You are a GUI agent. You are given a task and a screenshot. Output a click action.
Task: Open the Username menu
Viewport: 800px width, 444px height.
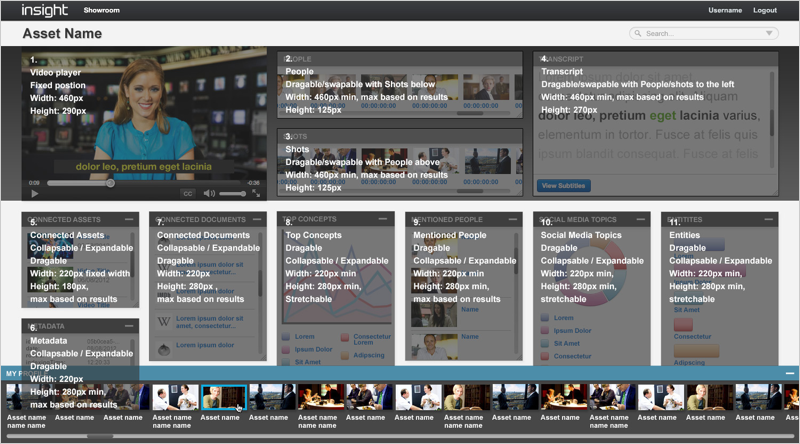point(725,10)
